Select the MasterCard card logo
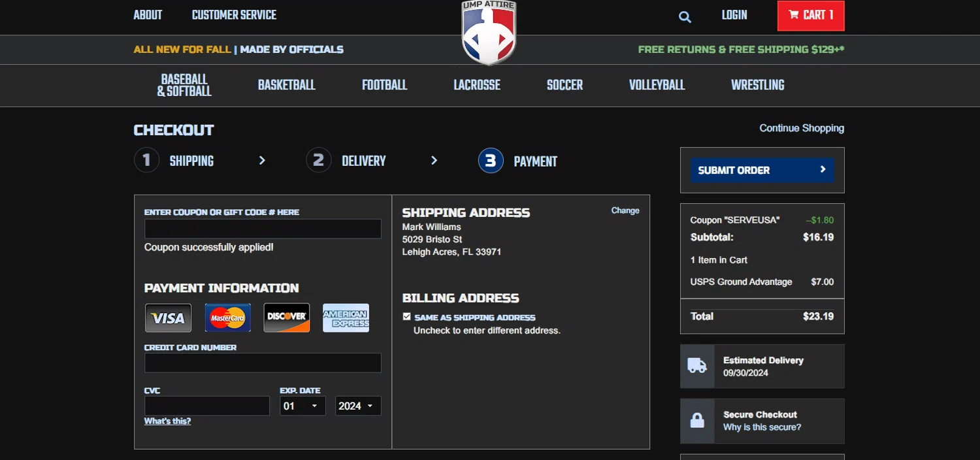This screenshot has width=980, height=460. pyautogui.click(x=227, y=318)
